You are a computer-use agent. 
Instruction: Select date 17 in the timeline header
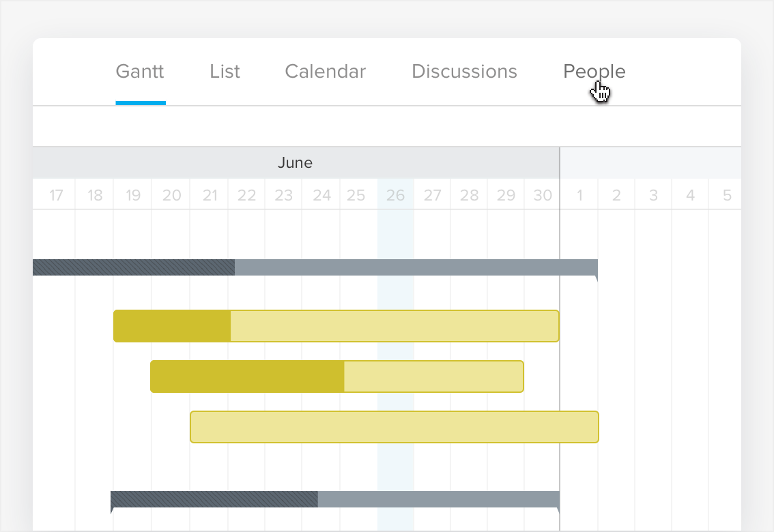(55, 195)
